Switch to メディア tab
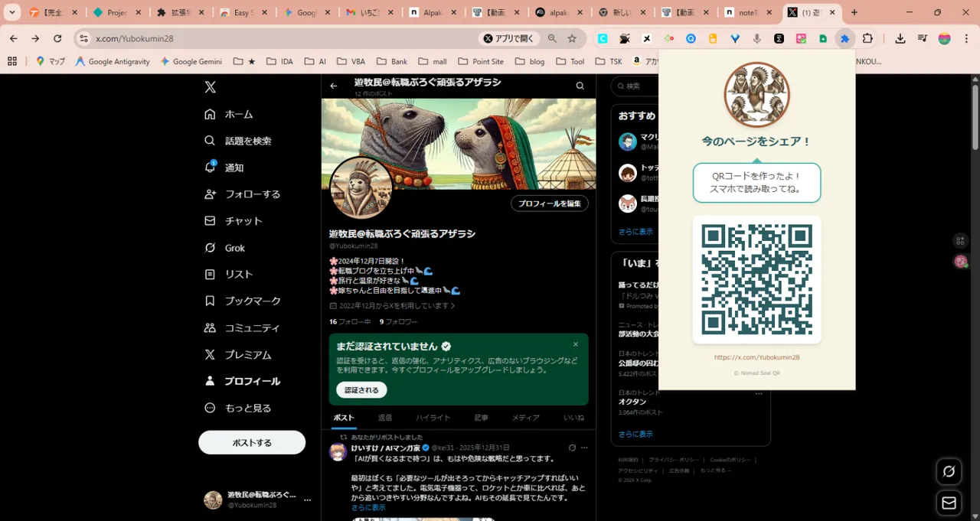 point(525,418)
